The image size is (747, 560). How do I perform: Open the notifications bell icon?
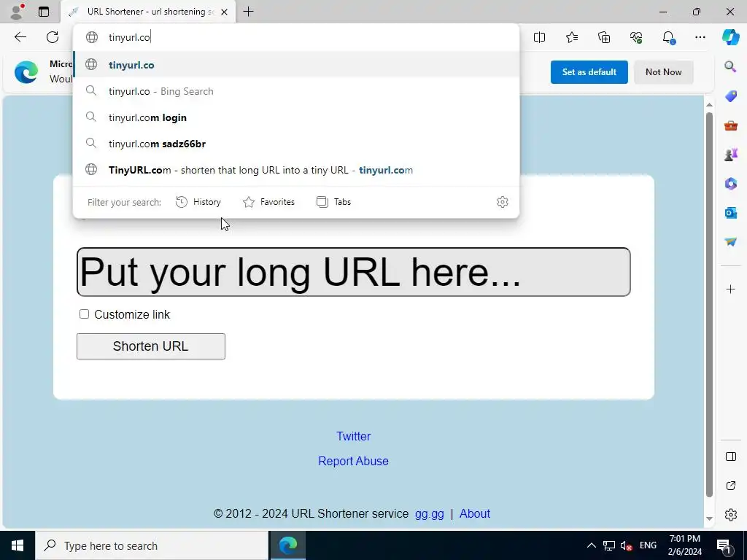[x=668, y=37]
